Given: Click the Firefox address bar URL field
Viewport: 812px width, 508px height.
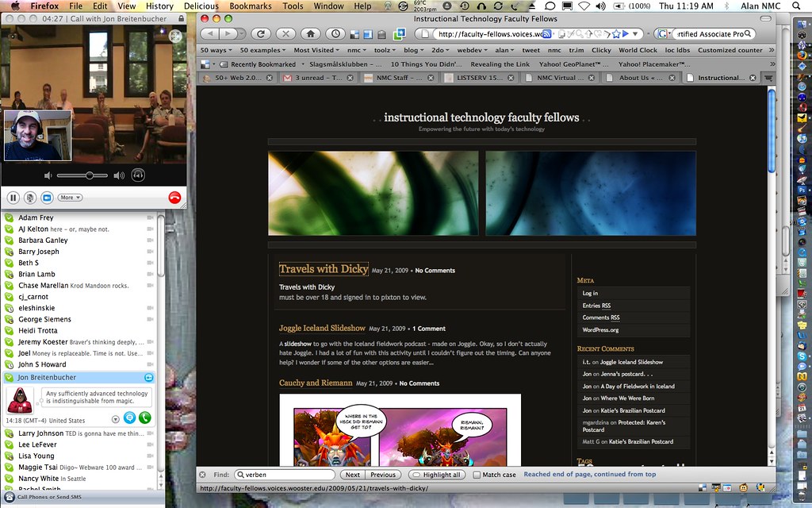Looking at the screenshot, I should click(x=488, y=34).
